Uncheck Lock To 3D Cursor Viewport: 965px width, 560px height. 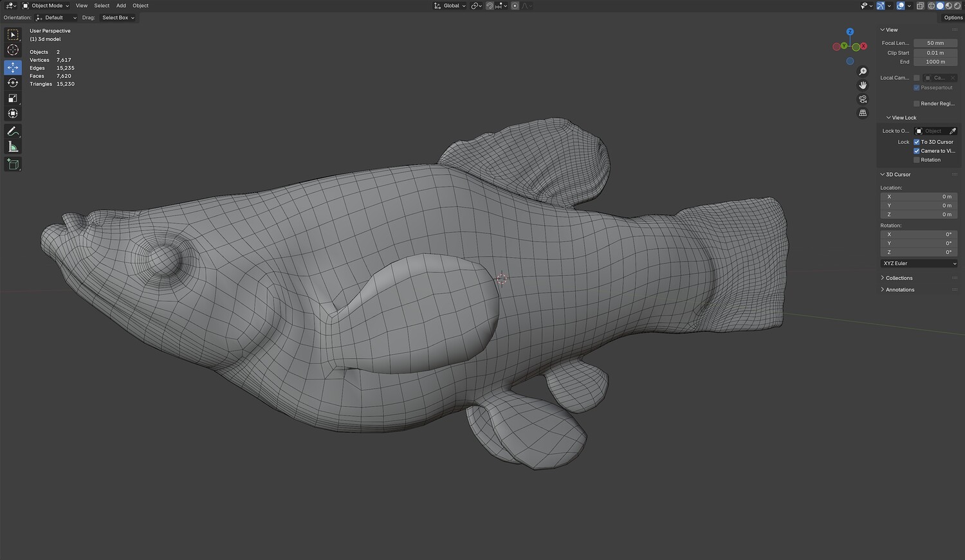click(917, 142)
